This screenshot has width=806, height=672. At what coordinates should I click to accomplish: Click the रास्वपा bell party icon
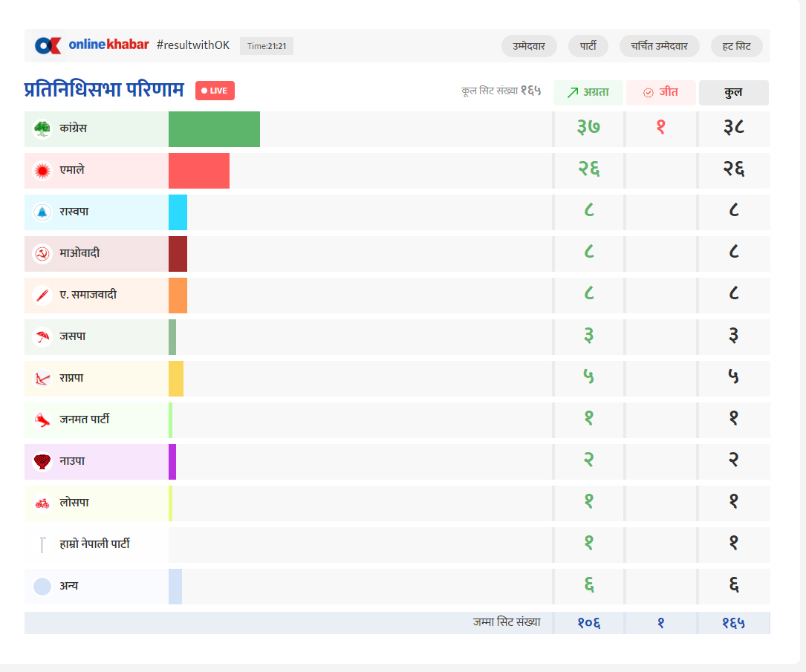point(42,212)
